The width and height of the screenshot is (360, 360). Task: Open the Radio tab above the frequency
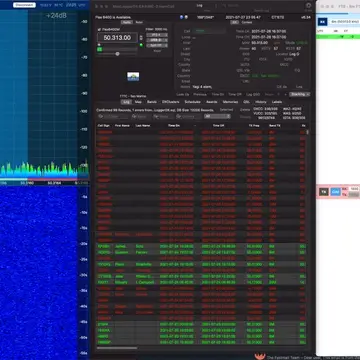127,22
